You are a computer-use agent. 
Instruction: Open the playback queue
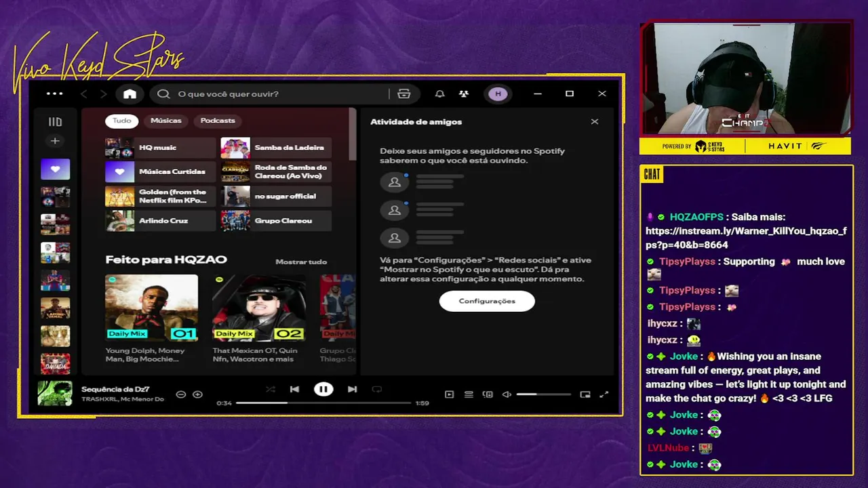point(469,394)
